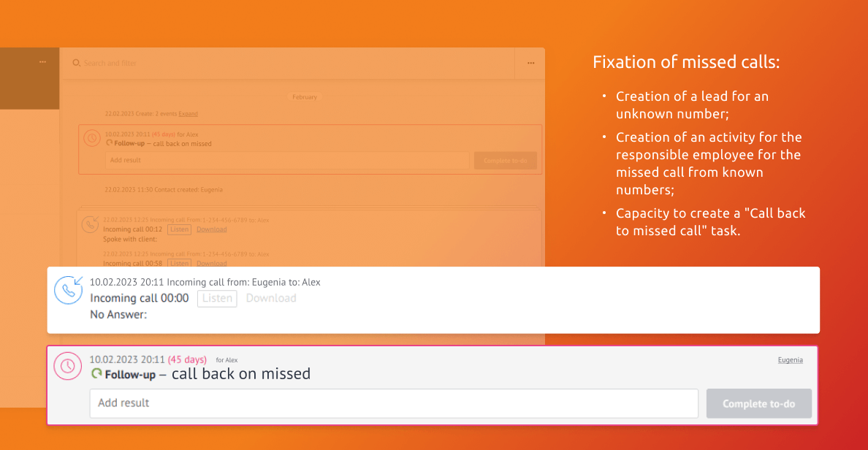This screenshot has height=450, width=868.
Task: Click the pink clock icon on the enlarged task
Action: tap(68, 366)
